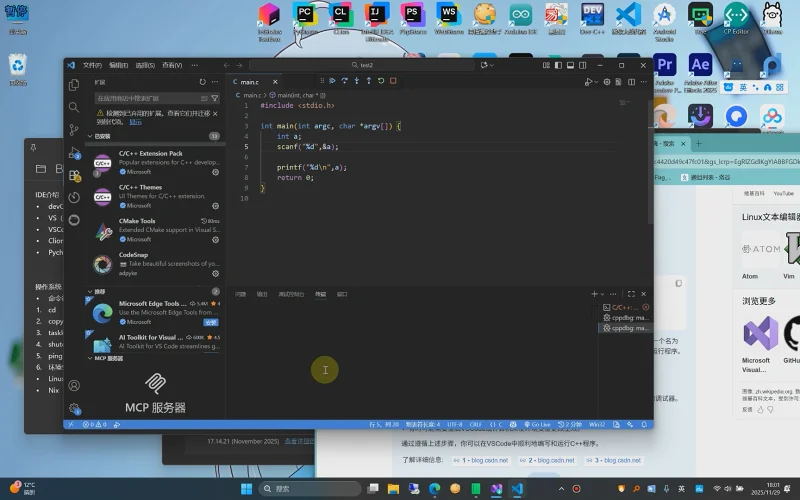Click Install button for Microsoft Edge Tools
800x500 pixels.
pyautogui.click(x=211, y=322)
